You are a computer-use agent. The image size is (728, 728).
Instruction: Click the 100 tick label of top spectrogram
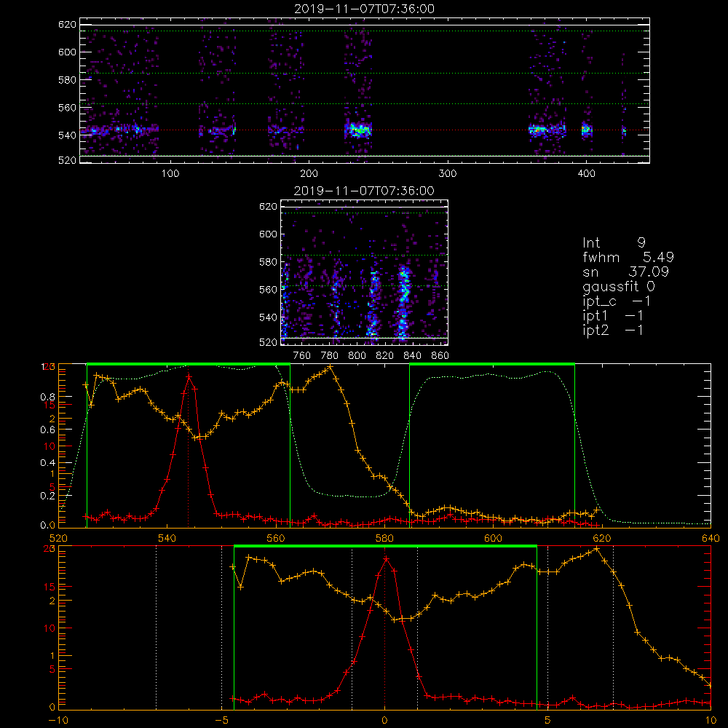170,174
